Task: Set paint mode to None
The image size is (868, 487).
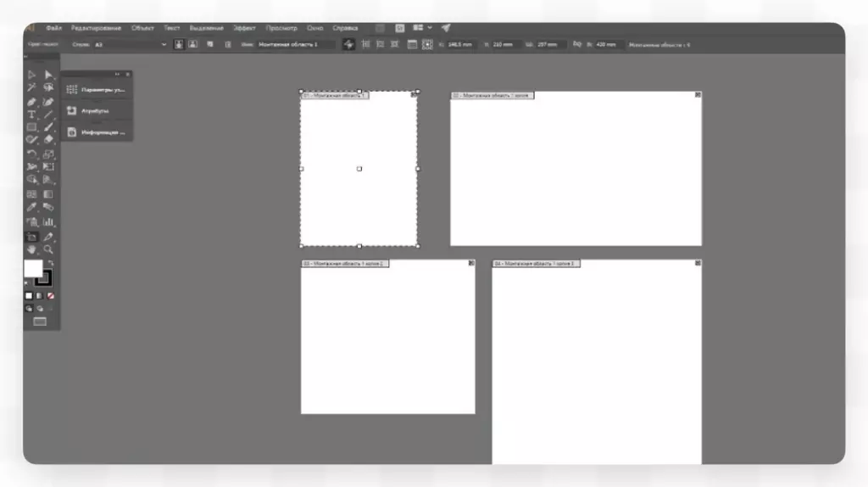Action: coord(50,296)
